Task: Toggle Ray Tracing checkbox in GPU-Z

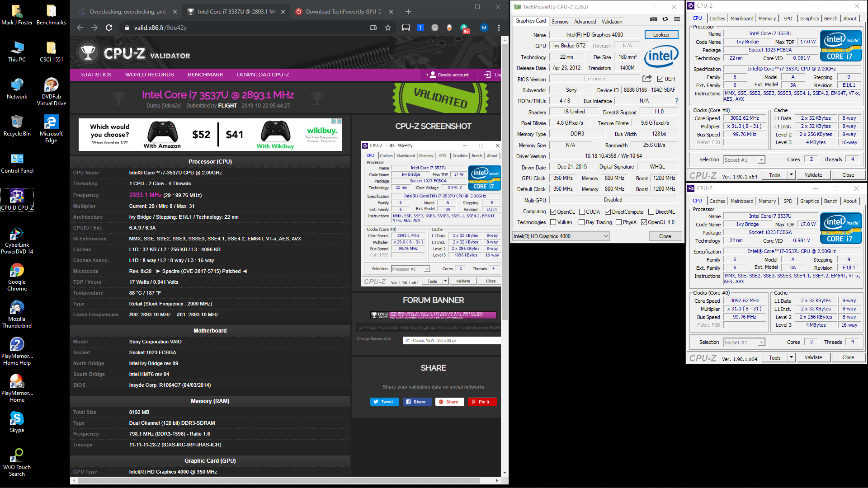Action: click(582, 222)
